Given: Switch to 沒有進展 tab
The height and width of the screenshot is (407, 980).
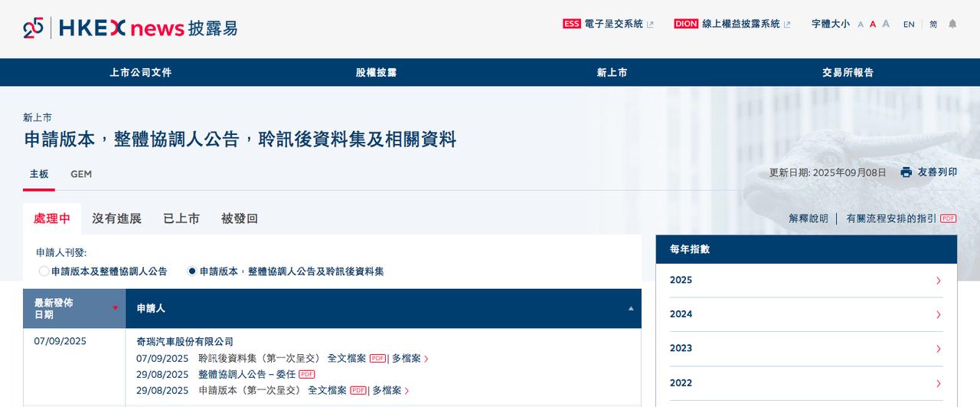Looking at the screenshot, I should click(116, 218).
